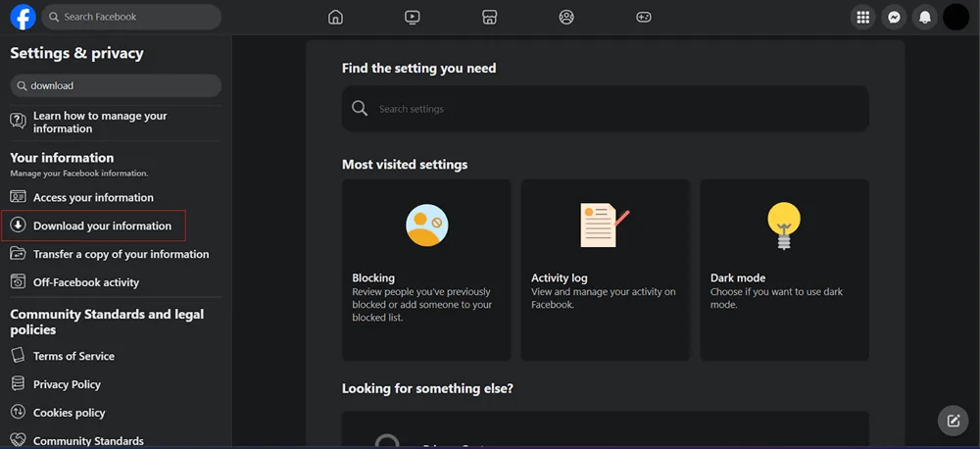Click the Search settings field
980x449 pixels.
point(605,109)
